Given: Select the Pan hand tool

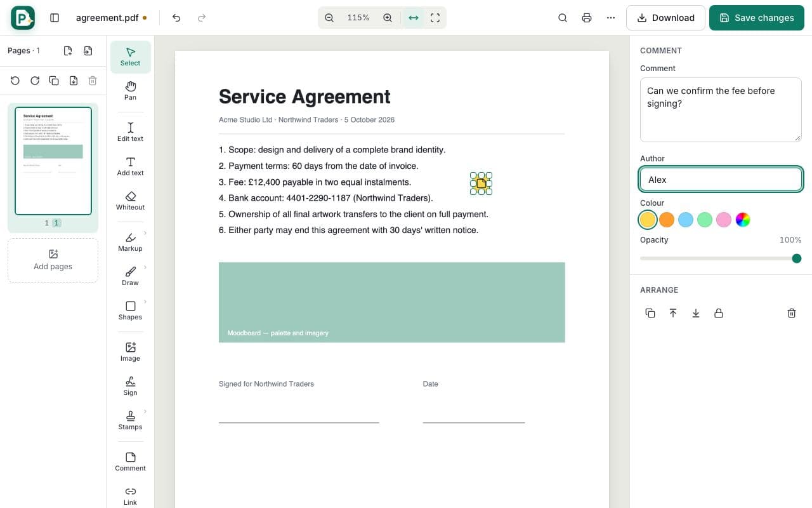Looking at the screenshot, I should point(130,91).
